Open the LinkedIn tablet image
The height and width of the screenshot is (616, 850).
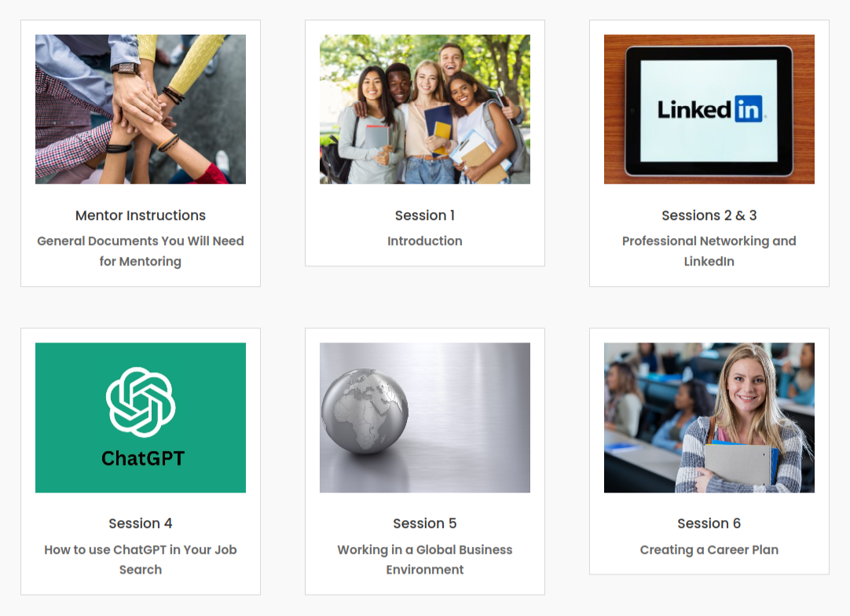(x=709, y=109)
